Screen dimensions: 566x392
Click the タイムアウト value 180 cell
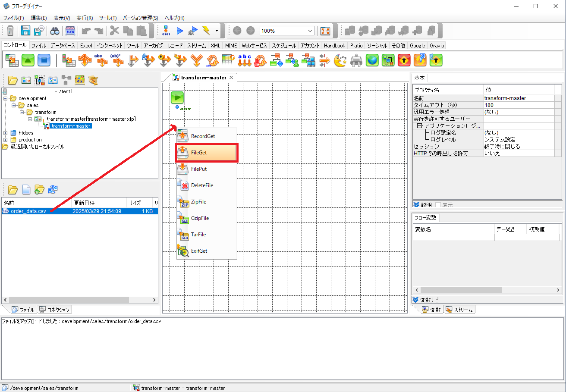pos(519,105)
